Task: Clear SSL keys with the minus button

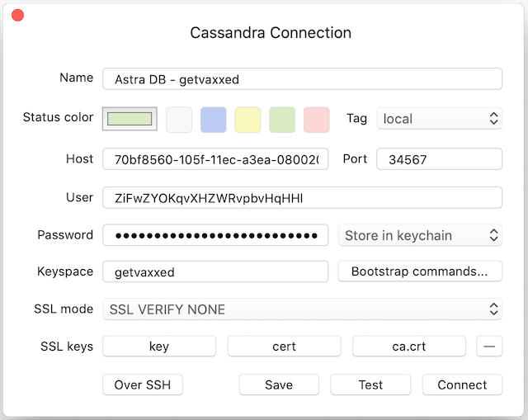Action: 489,346
